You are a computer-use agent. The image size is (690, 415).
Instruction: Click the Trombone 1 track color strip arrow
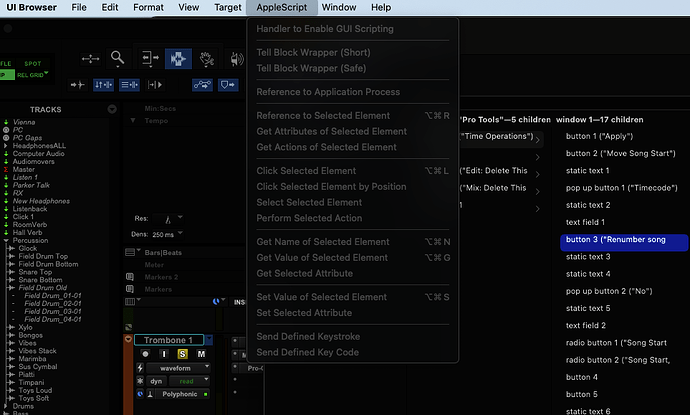[128, 339]
